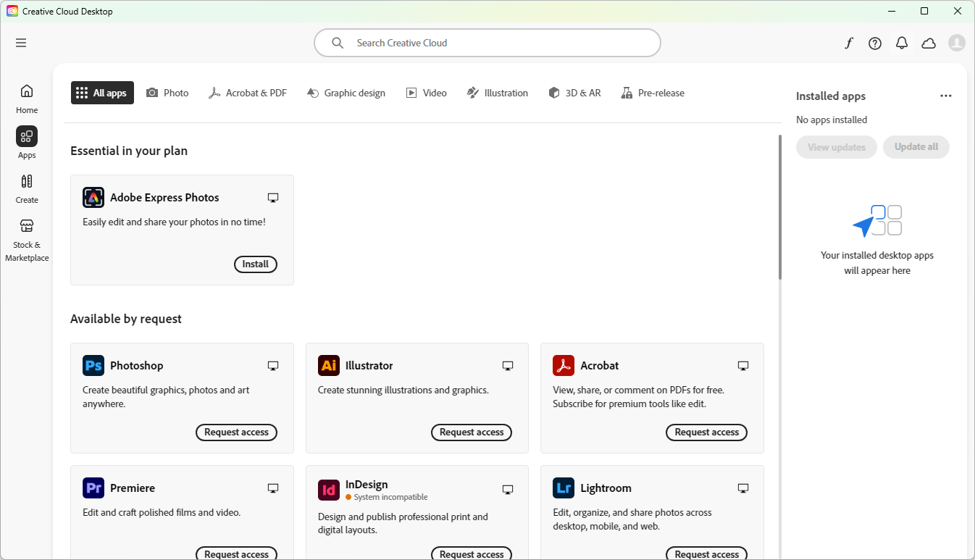
Task: Select the Acrobat app icon
Action: pyautogui.click(x=564, y=365)
